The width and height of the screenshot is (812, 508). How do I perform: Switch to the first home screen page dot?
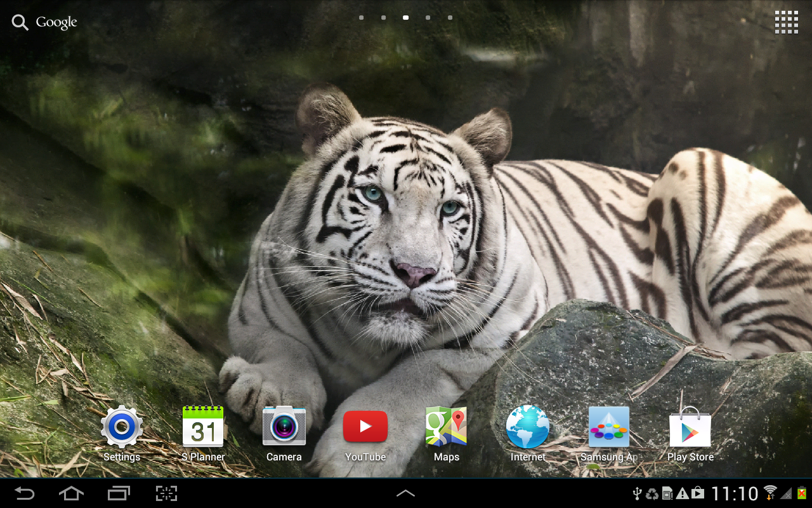coord(361,17)
